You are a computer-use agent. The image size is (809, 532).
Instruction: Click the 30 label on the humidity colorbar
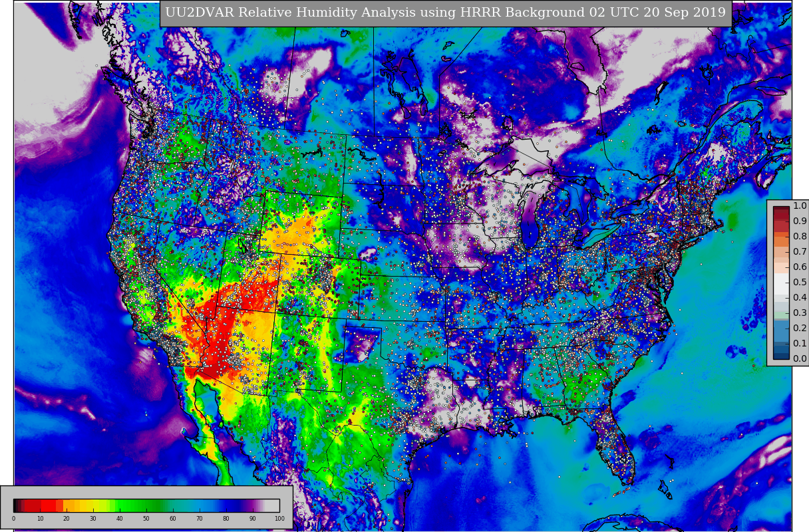tap(93, 518)
